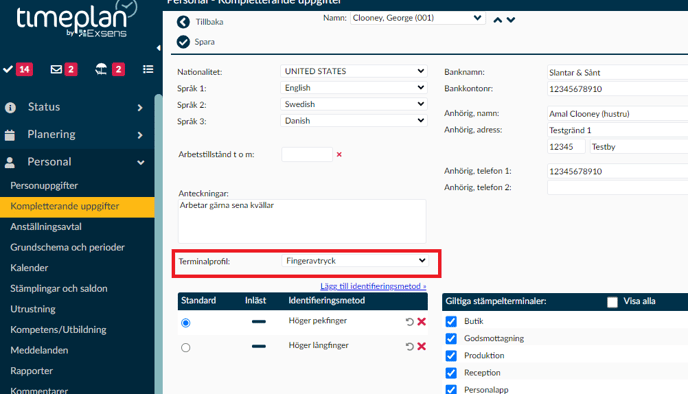Open the Språk 3 dropdown
Image resolution: width=688 pixels, height=394 pixels.
pyautogui.click(x=354, y=121)
